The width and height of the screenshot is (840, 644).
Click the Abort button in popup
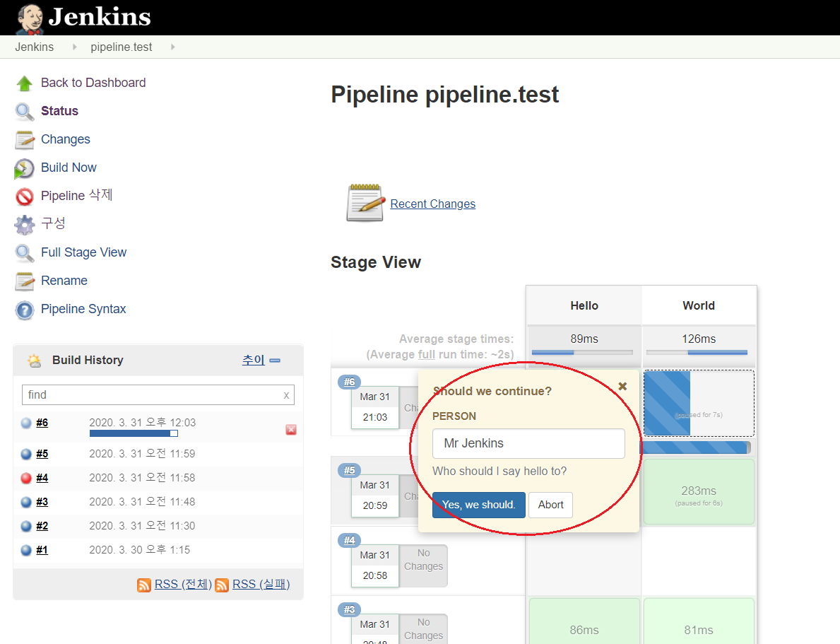(x=551, y=505)
